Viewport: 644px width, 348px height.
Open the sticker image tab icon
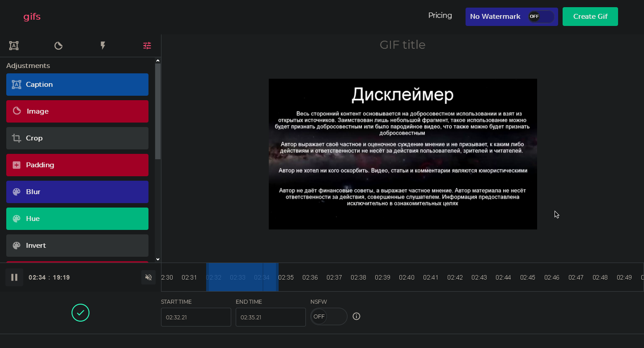pos(58,46)
